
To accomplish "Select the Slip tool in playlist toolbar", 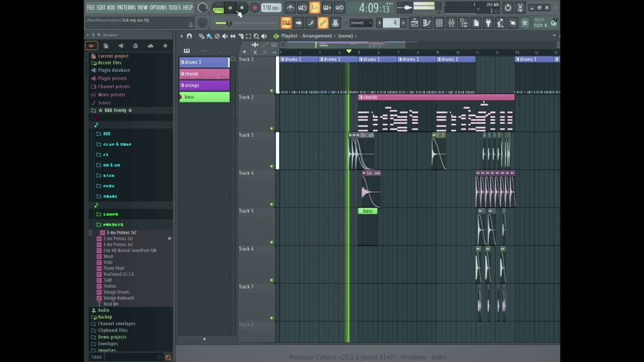I will click(232, 36).
